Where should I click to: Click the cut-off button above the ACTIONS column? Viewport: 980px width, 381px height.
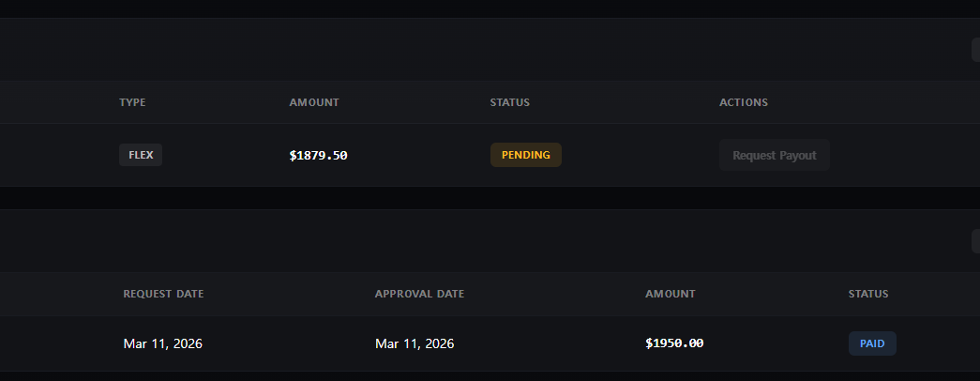(975, 49)
